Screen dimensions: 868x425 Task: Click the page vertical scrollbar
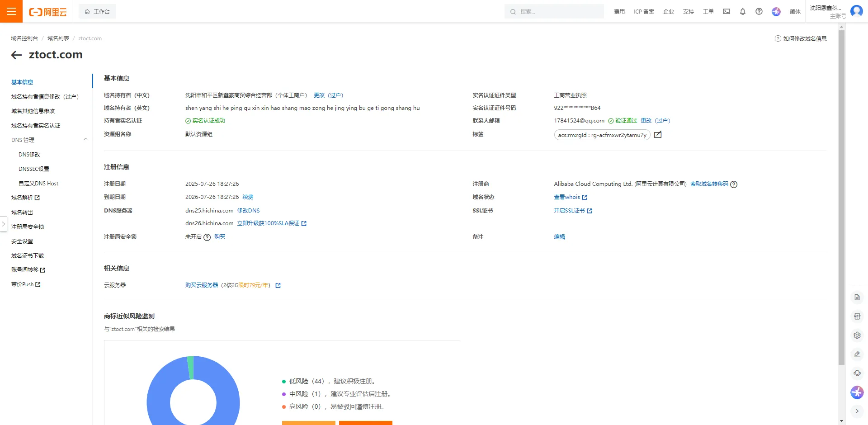coord(841,197)
